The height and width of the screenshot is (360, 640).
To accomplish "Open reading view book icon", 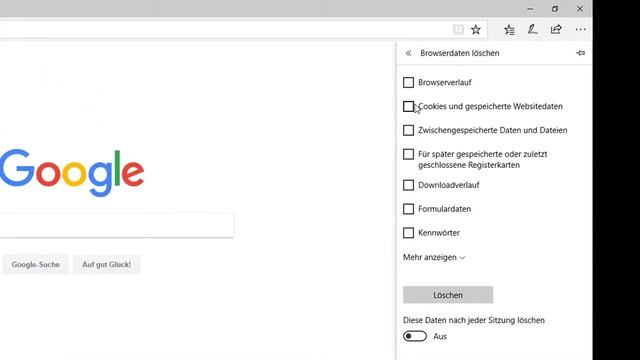I will coord(458,29).
